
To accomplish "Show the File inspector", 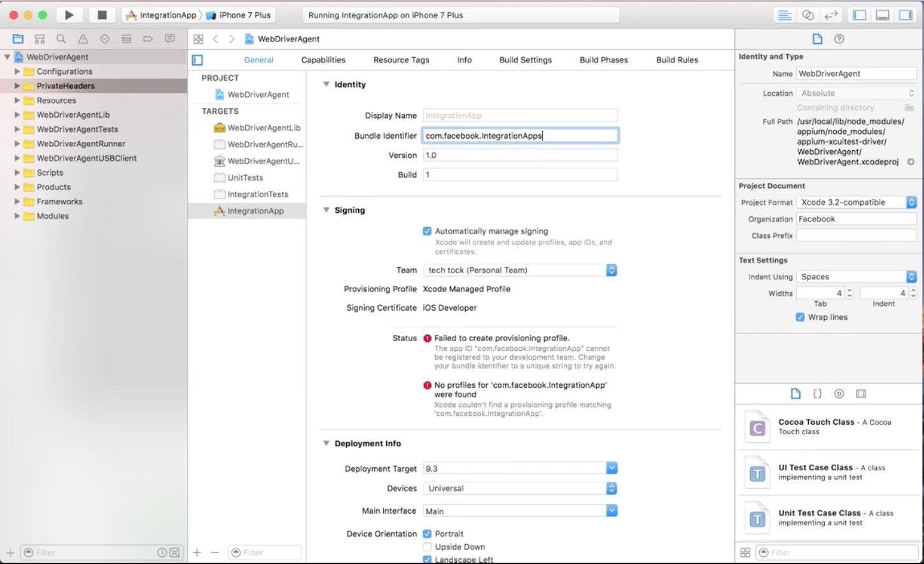I will tap(818, 39).
